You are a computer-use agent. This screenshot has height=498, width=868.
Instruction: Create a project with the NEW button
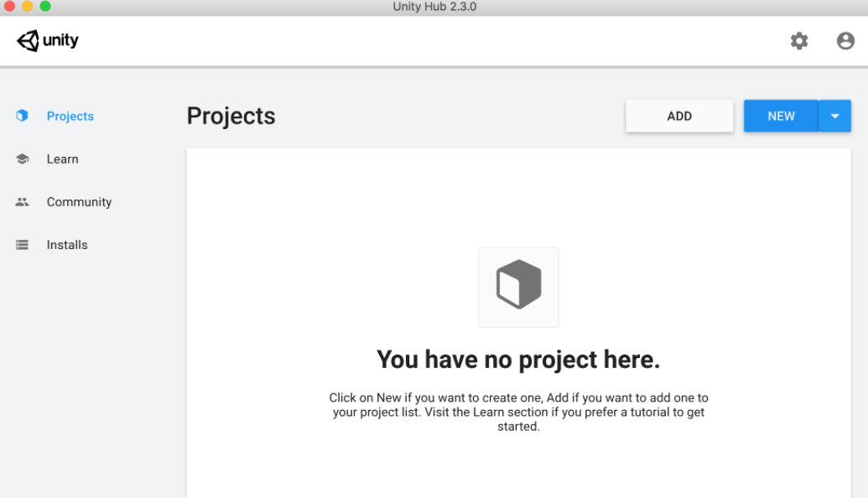781,117
